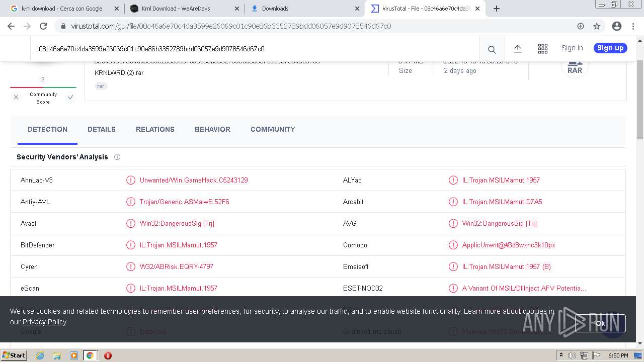
Task: Focus the hash search input field
Action: (255, 49)
